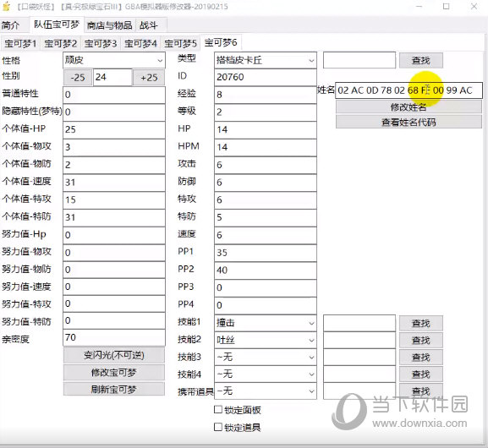
Task: Click the 攻击 stat input field
Action: (266, 165)
